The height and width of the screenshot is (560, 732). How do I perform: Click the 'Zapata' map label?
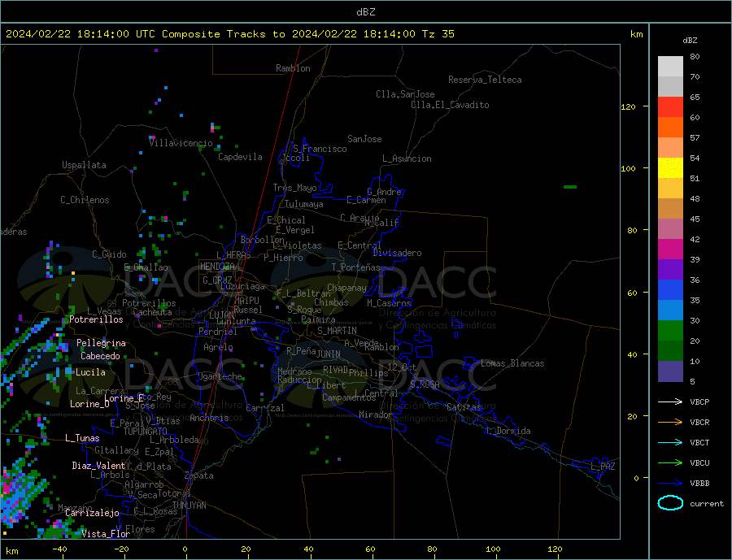point(199,476)
